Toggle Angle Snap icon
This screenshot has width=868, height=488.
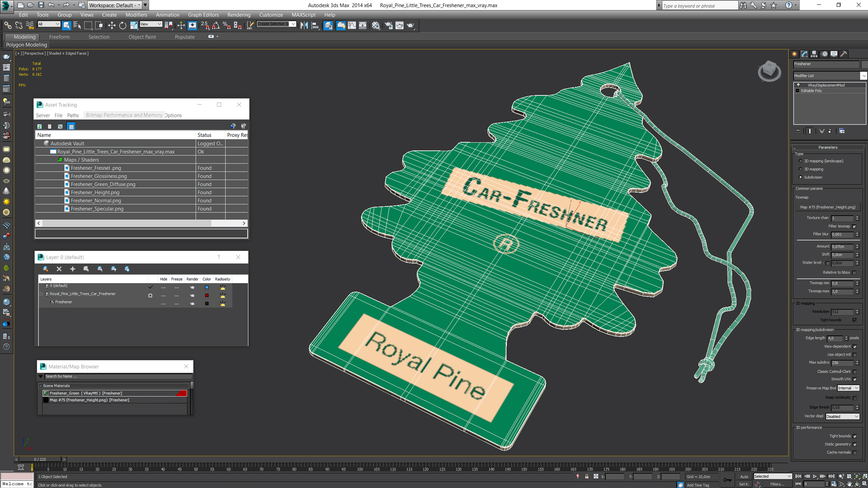click(x=216, y=25)
